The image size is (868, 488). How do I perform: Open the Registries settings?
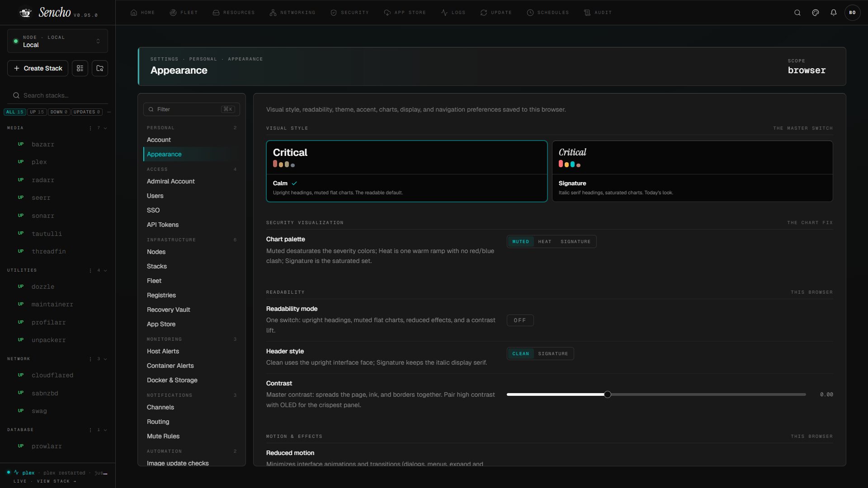pos(191,296)
